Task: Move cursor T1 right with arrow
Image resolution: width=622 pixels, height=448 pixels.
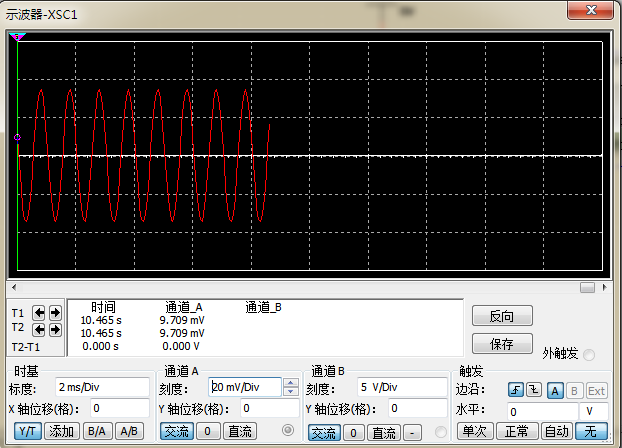Action: point(55,313)
